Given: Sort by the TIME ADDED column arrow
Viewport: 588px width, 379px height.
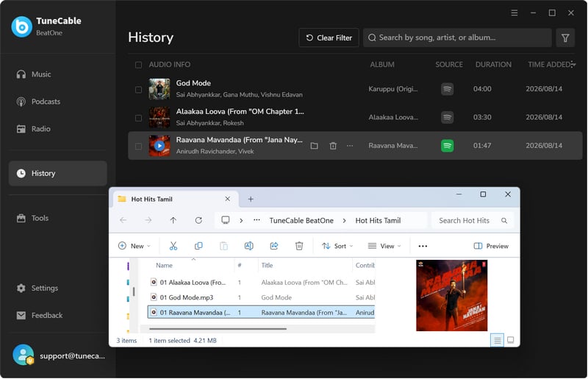Looking at the screenshot, I should click(x=573, y=65).
